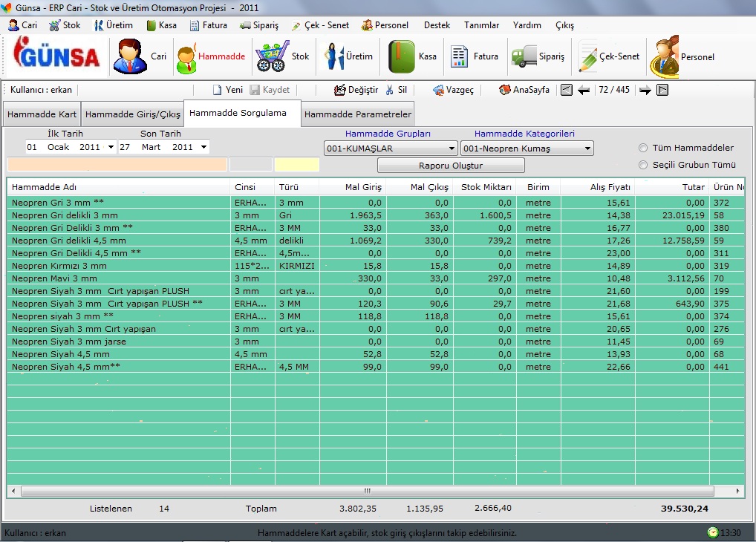Select Hammadde Sorgulama tab
This screenshot has width=756, height=542.
(x=243, y=114)
